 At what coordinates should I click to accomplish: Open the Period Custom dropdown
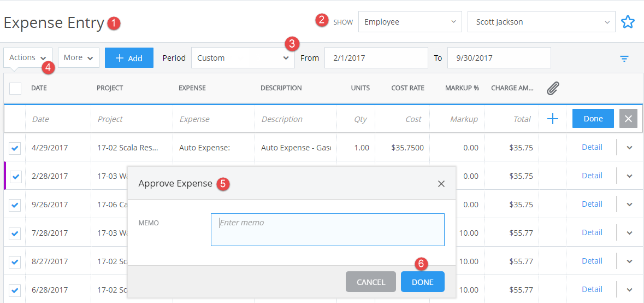pyautogui.click(x=243, y=58)
